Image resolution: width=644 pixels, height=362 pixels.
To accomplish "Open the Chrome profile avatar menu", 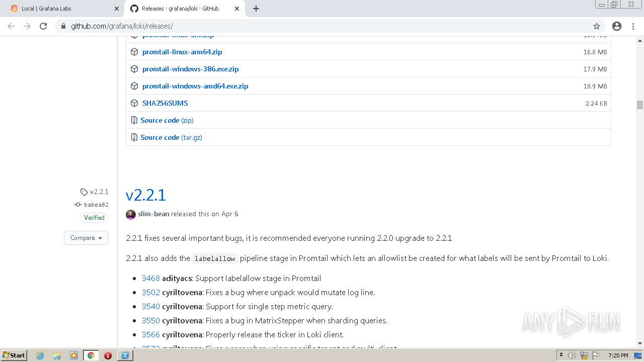I will (x=617, y=26).
